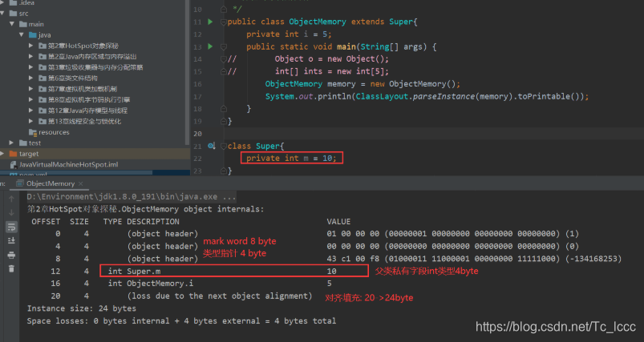Click 'extends' keyword on line 11
The image size is (644, 342).
click(x=367, y=22)
